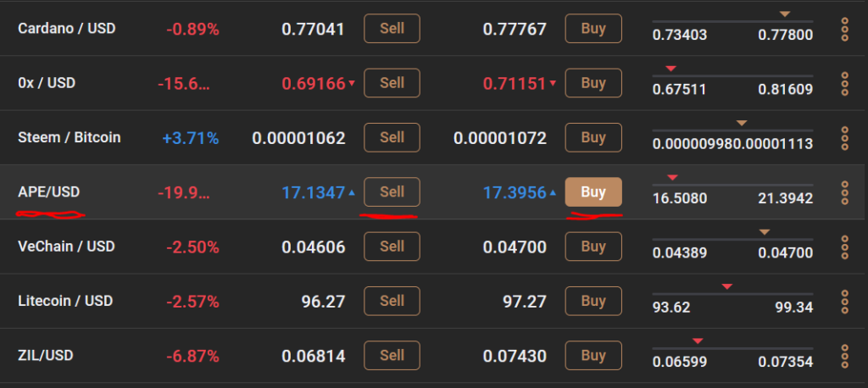This screenshot has height=388, width=868.
Task: Open three-dot menu for VeChain / USD
Action: [x=845, y=247]
